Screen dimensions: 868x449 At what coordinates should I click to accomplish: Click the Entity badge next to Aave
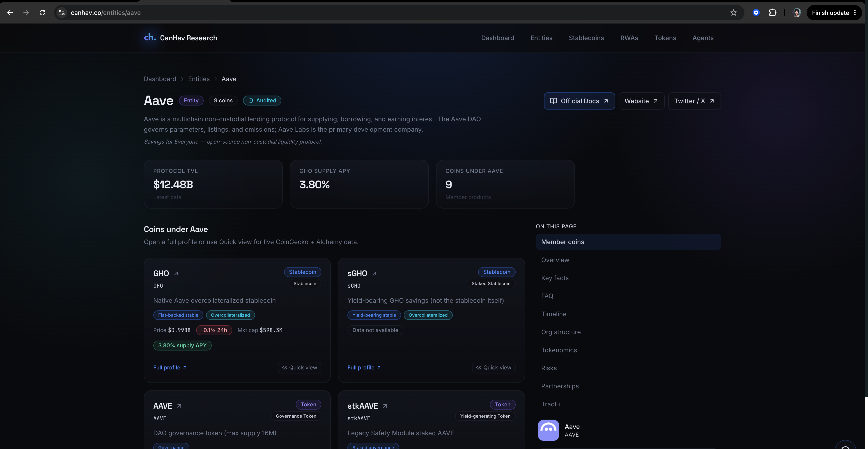191,100
